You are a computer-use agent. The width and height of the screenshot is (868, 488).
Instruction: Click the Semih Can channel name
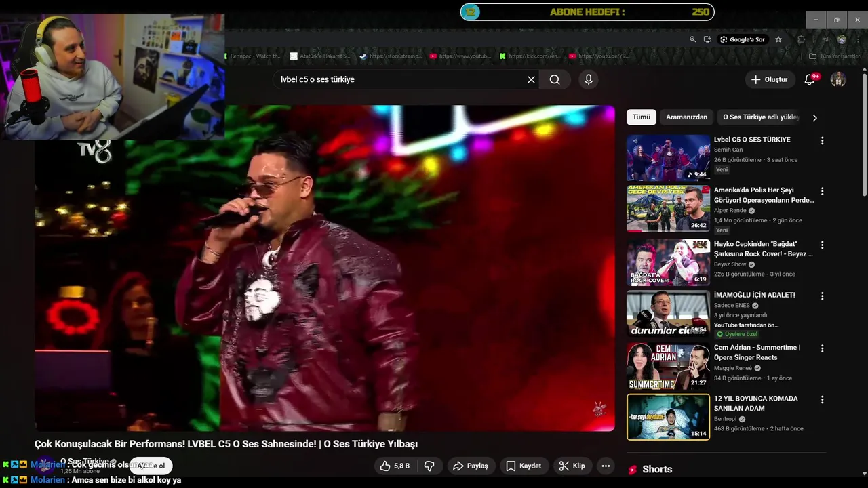tap(728, 150)
